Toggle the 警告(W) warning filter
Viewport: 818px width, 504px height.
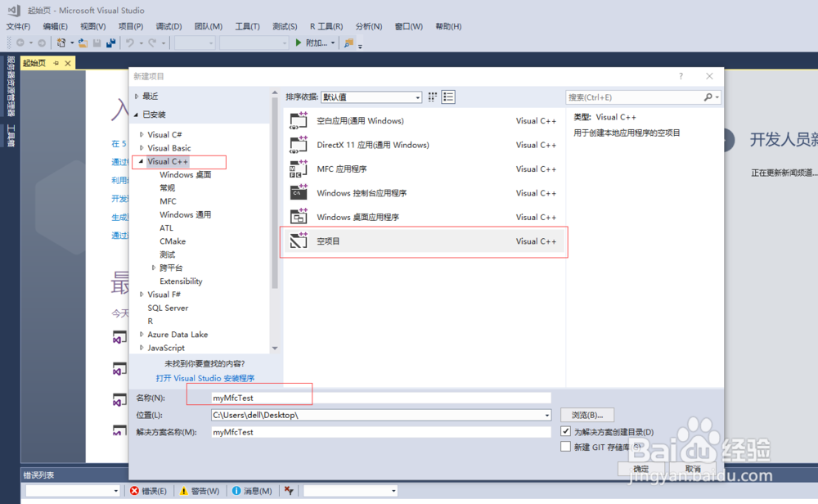200,491
